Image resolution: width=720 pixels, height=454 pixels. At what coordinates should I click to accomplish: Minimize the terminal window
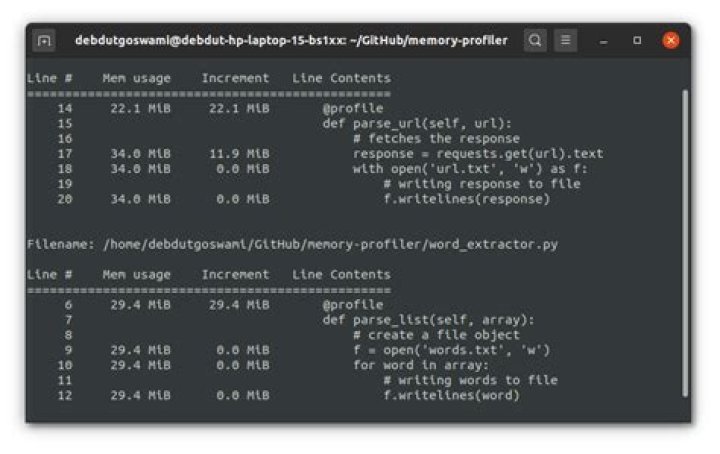(x=604, y=41)
